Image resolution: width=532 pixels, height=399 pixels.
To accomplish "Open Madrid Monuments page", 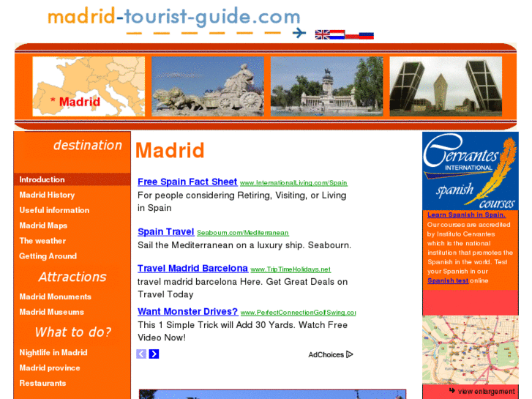I will coord(56,297).
